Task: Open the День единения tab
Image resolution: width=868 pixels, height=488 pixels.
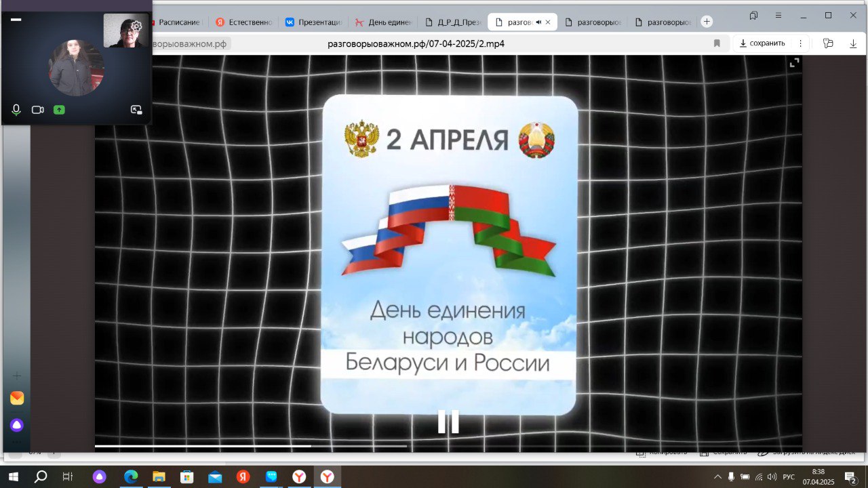Action: 383,22
